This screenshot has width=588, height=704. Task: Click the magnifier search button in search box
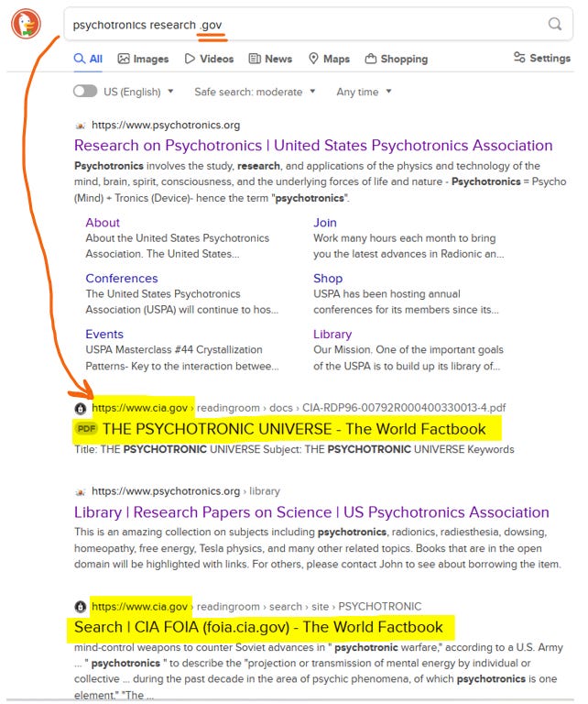[x=555, y=24]
